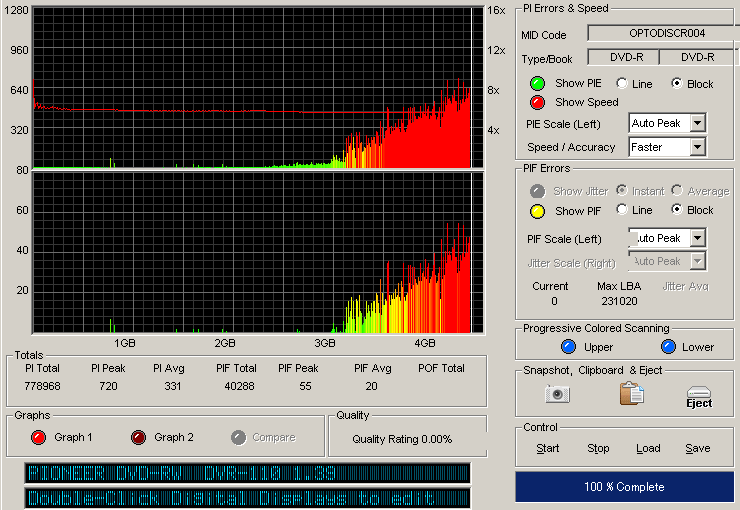Screen dimensions: 740x510
Task: Click the Jitter Avg label
Action: [x=685, y=286]
